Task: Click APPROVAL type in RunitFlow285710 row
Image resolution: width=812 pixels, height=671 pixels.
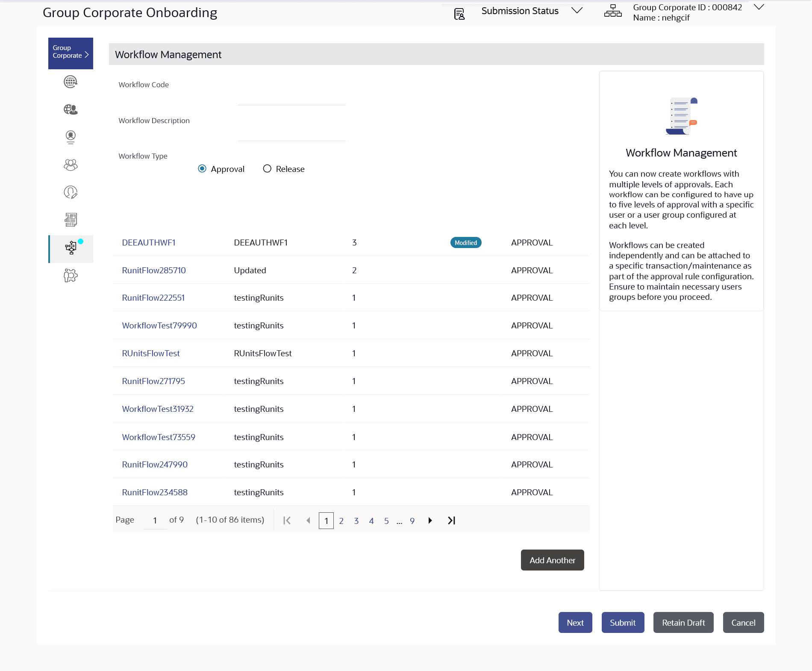Action: [532, 270]
